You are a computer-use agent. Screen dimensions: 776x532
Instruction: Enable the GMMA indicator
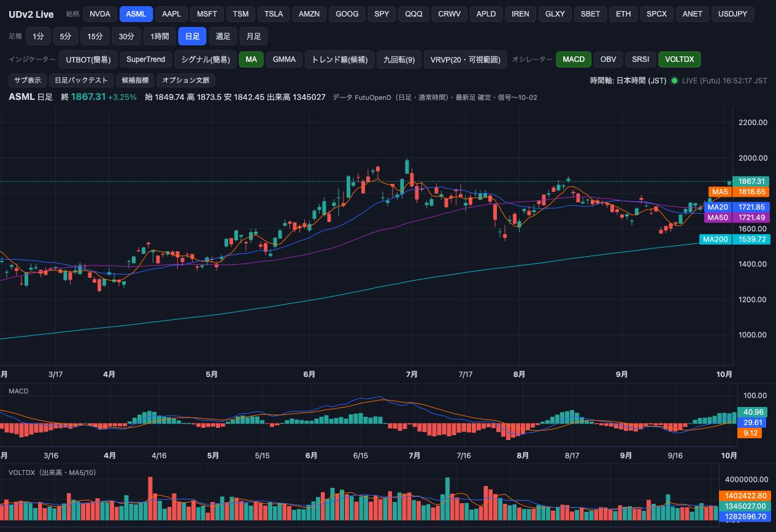(284, 59)
